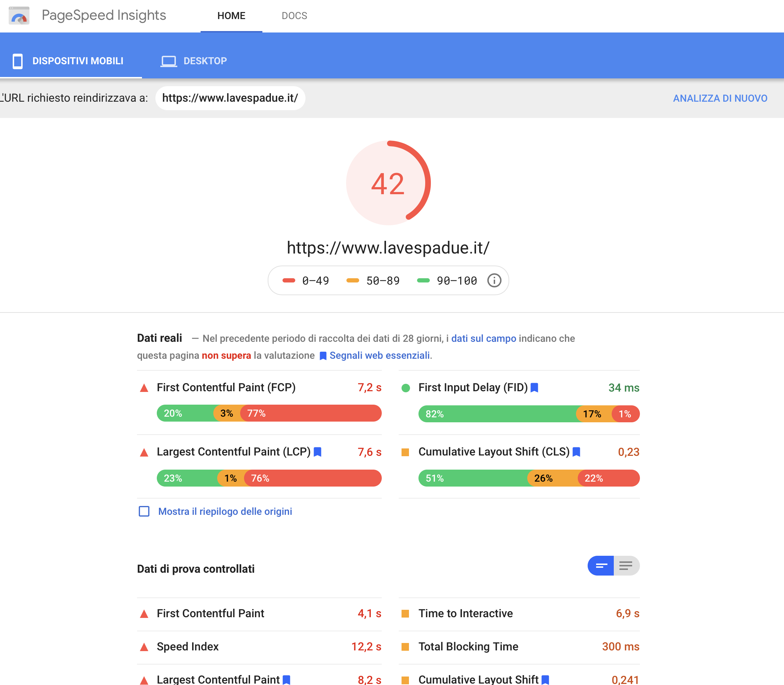
Task: Click the PageSpeed Insights logo icon
Action: pos(19,15)
